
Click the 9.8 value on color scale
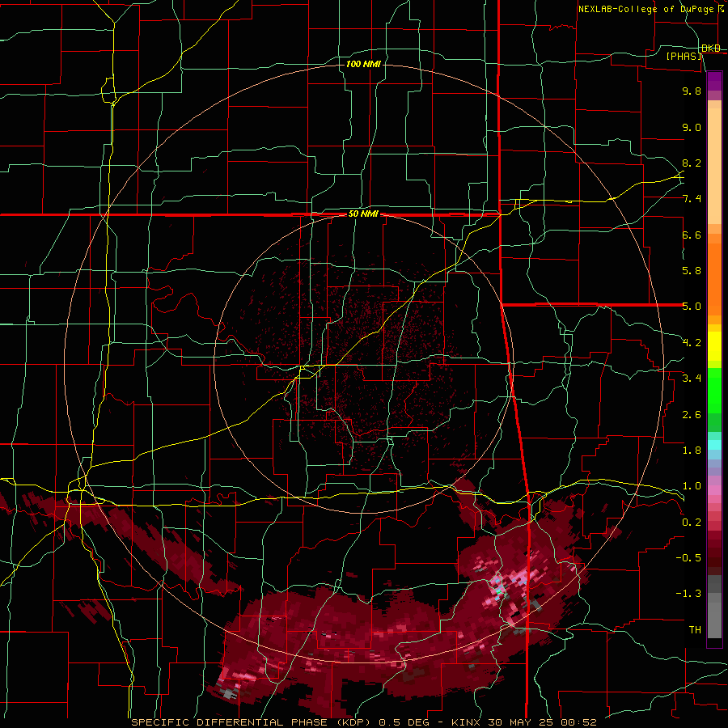point(692,91)
